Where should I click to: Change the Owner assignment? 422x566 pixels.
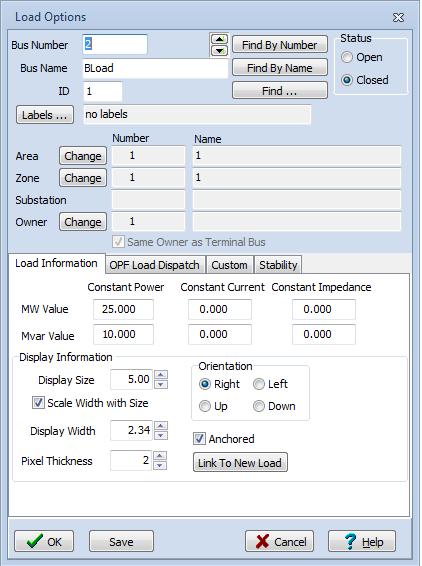point(83,222)
